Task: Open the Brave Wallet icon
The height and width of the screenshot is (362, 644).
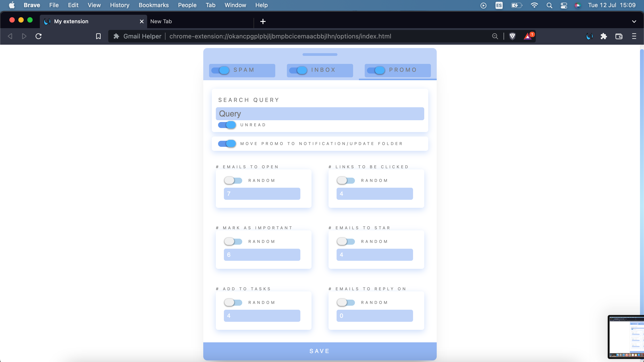Action: coord(619,36)
